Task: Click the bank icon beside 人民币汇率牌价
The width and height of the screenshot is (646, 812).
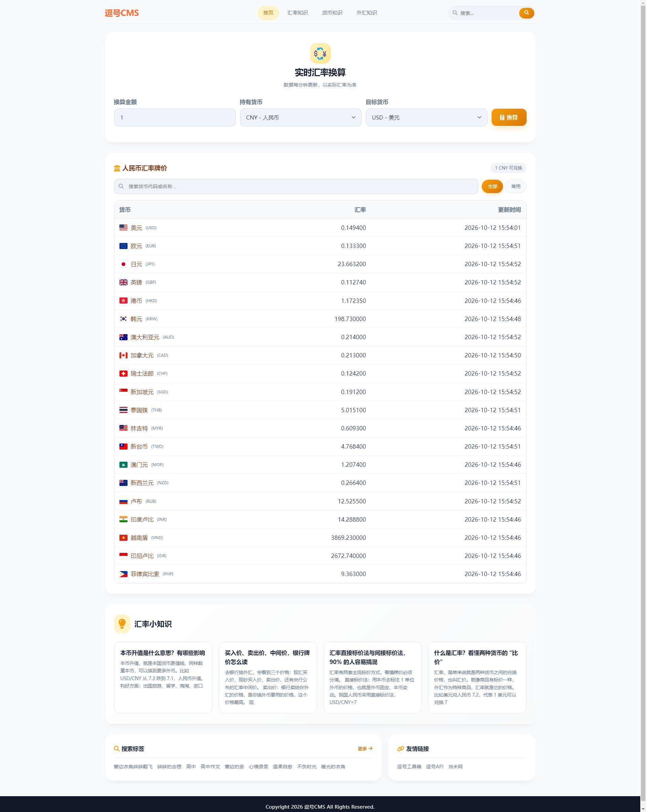Action: coord(117,168)
